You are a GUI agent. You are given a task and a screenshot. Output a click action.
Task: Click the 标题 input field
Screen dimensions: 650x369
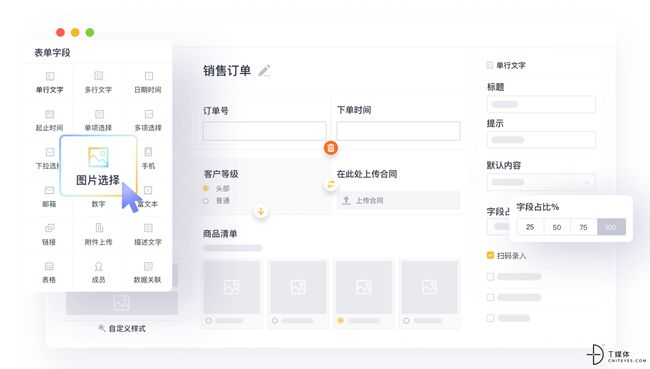[541, 104]
